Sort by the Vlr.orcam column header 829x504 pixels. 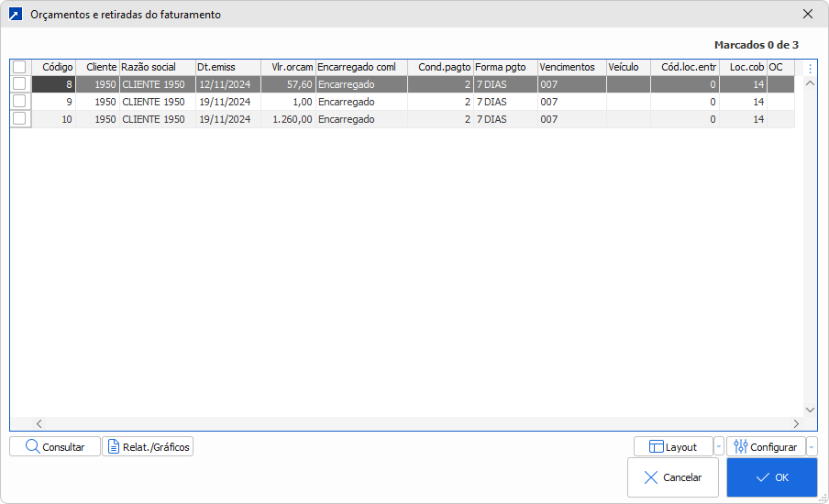[x=288, y=67]
